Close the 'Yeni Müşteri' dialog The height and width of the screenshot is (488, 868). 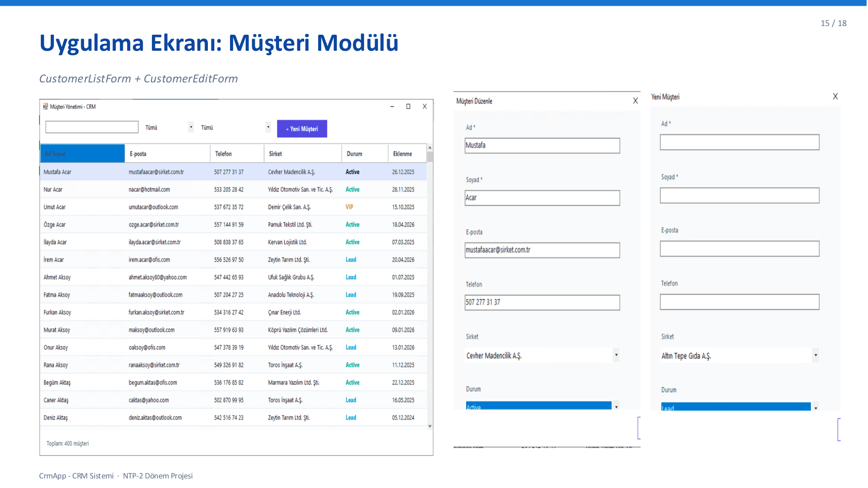point(835,96)
